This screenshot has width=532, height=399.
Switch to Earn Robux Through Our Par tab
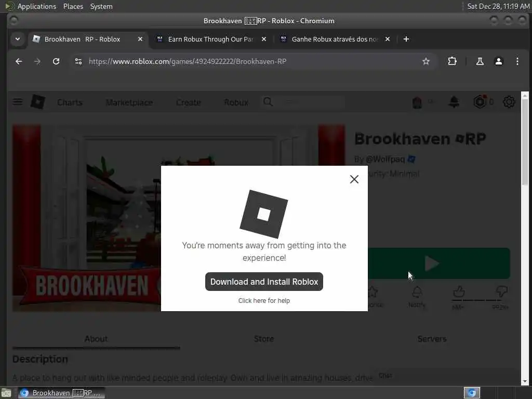210,39
